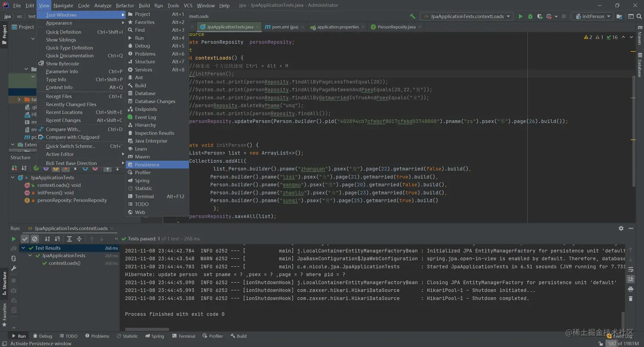Open Event Log in the status bar
644x347 pixels.
[620, 336]
